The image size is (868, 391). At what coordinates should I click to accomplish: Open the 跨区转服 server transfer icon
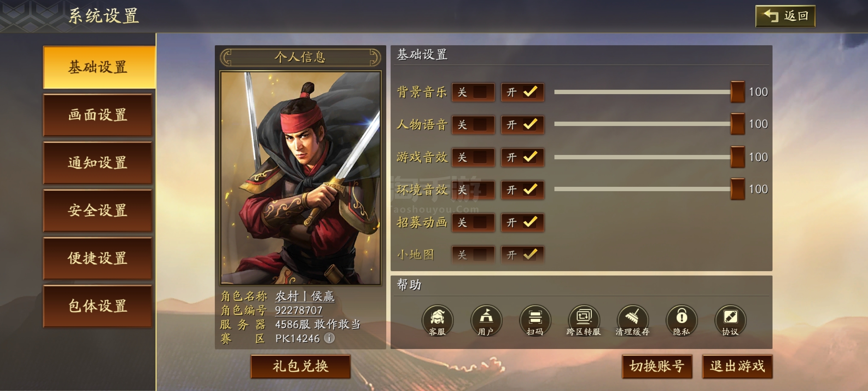[x=584, y=320]
